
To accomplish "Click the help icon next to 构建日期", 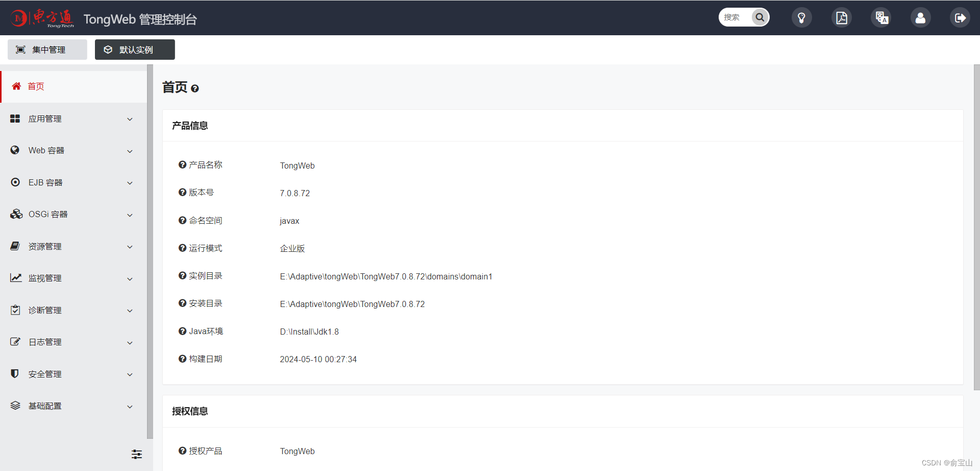I will [x=182, y=359].
